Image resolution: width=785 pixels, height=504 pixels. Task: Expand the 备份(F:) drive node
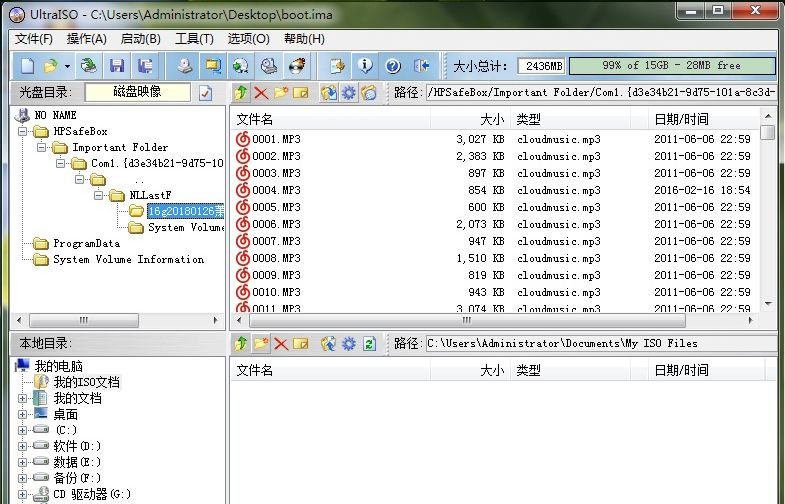coord(22,478)
